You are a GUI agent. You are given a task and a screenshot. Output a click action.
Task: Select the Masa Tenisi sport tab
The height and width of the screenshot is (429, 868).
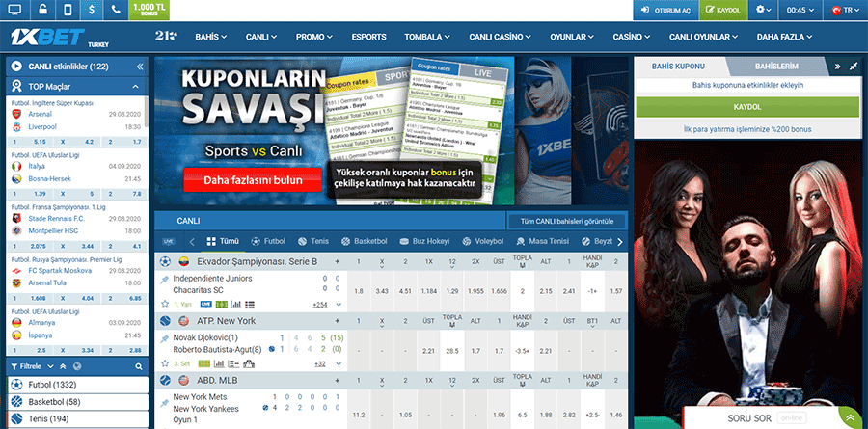pyautogui.click(x=542, y=242)
